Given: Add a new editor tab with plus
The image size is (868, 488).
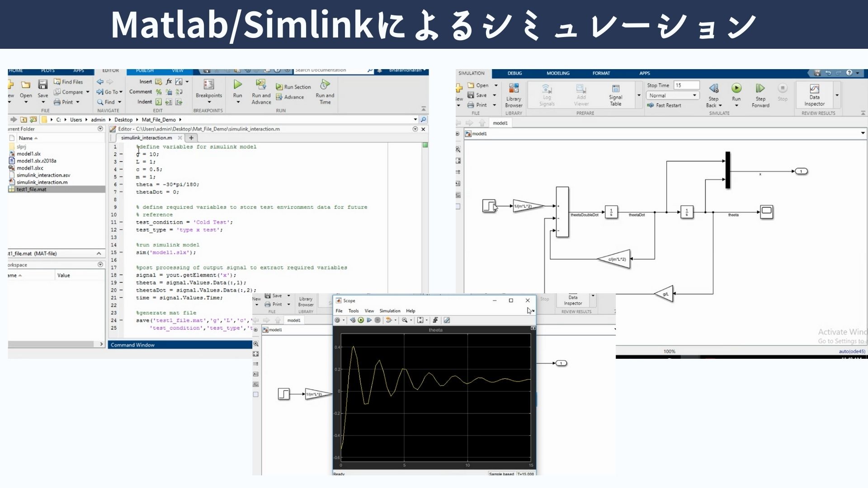Looking at the screenshot, I should point(191,138).
